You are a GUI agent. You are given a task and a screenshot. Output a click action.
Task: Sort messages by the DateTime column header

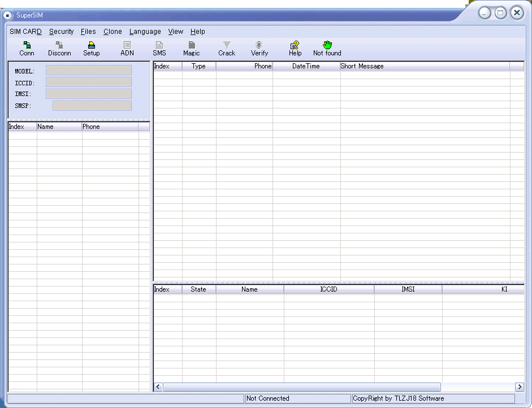(x=306, y=66)
